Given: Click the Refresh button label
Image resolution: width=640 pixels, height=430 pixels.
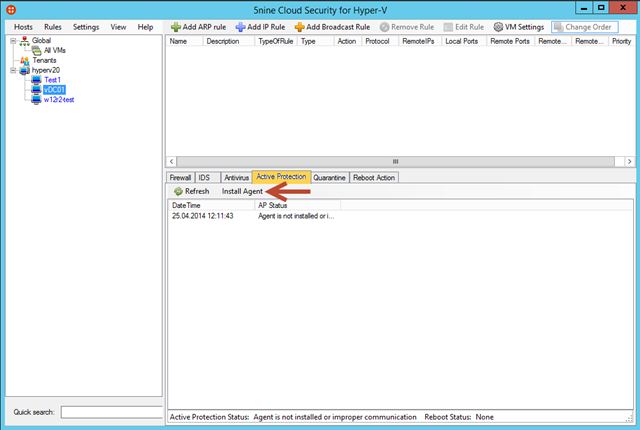Looking at the screenshot, I should tap(197, 191).
